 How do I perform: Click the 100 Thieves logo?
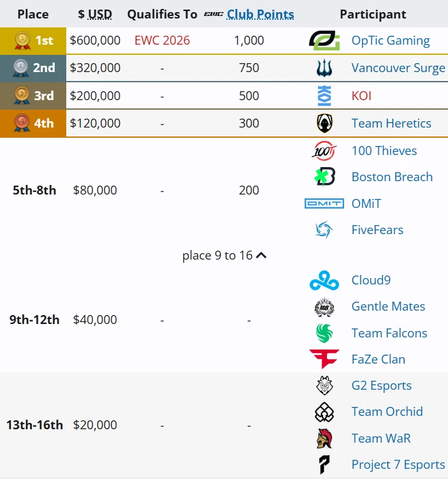coord(324,151)
